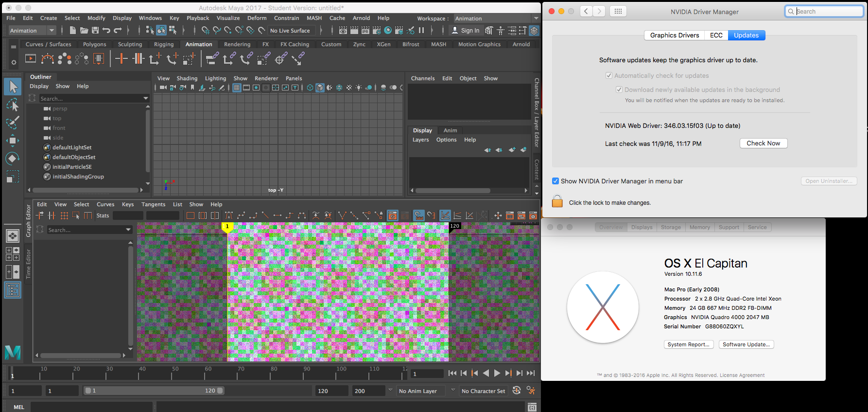Open the Deform menu
Screen dimensions: 868x412
257,18
